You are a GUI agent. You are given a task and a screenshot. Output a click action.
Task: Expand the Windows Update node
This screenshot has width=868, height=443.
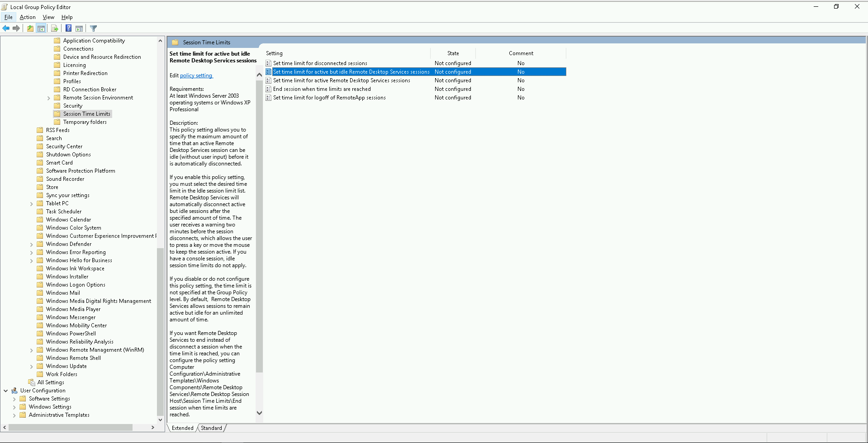[32, 367]
